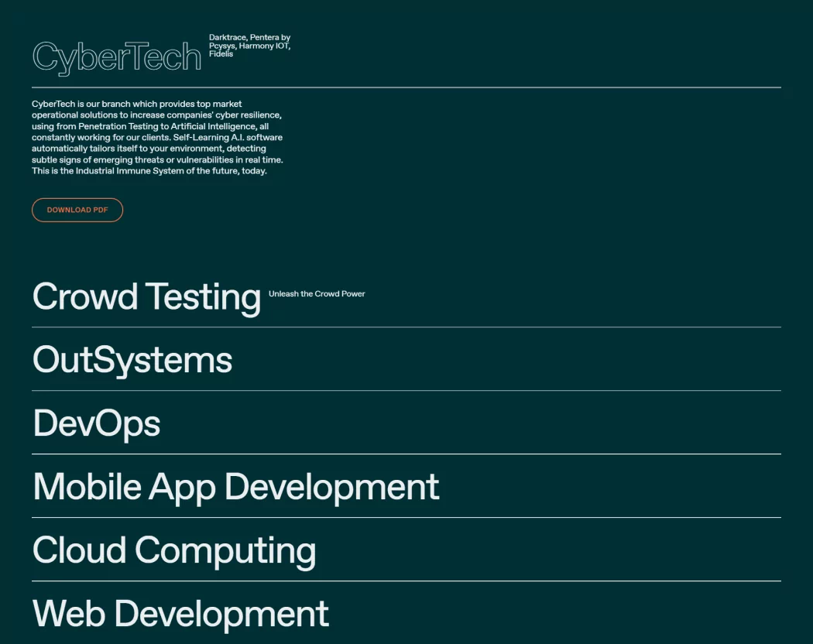This screenshot has width=813, height=644.
Task: Expand the DevOps section
Action: pyautogui.click(x=97, y=424)
